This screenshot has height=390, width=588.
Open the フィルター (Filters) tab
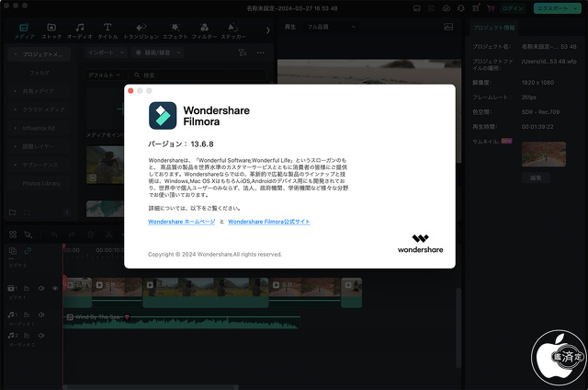pos(204,31)
